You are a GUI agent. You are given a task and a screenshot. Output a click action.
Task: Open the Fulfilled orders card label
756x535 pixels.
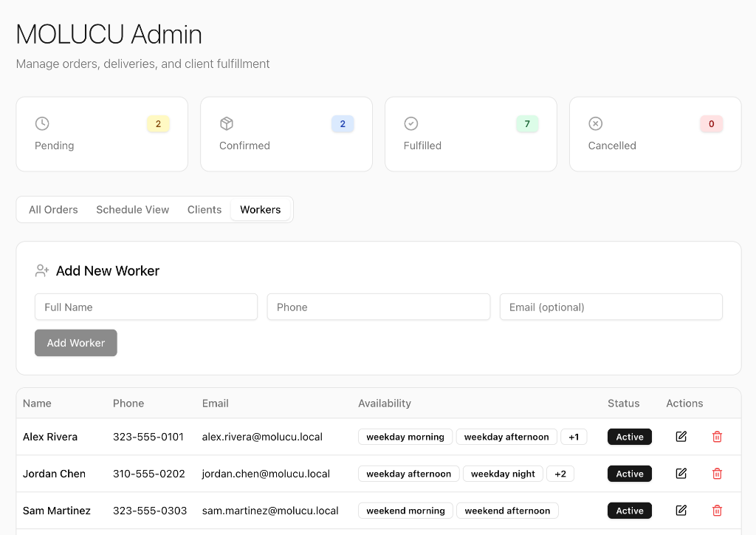point(422,146)
